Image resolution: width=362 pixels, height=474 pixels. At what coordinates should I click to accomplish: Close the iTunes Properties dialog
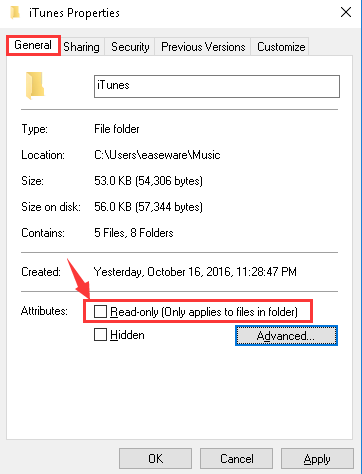(346, 12)
